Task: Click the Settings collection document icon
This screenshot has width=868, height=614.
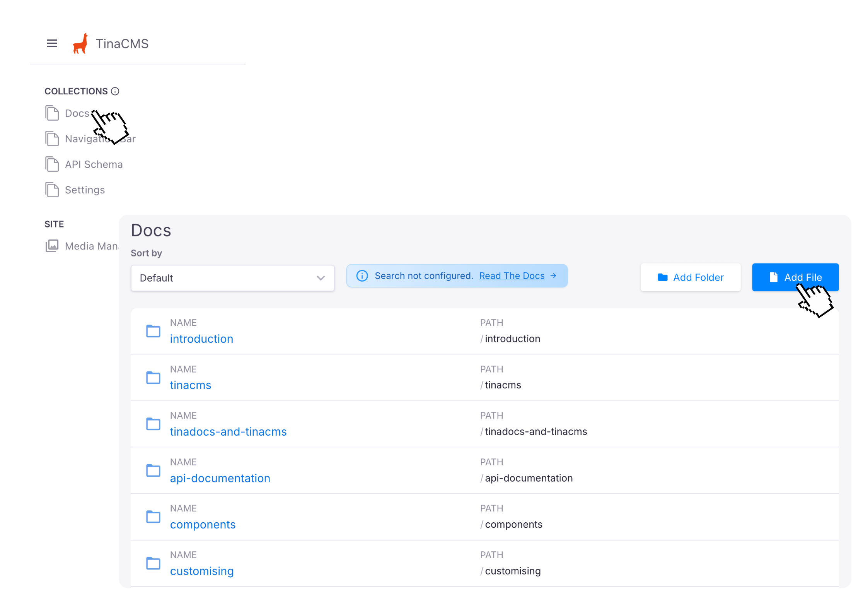Action: click(x=52, y=190)
